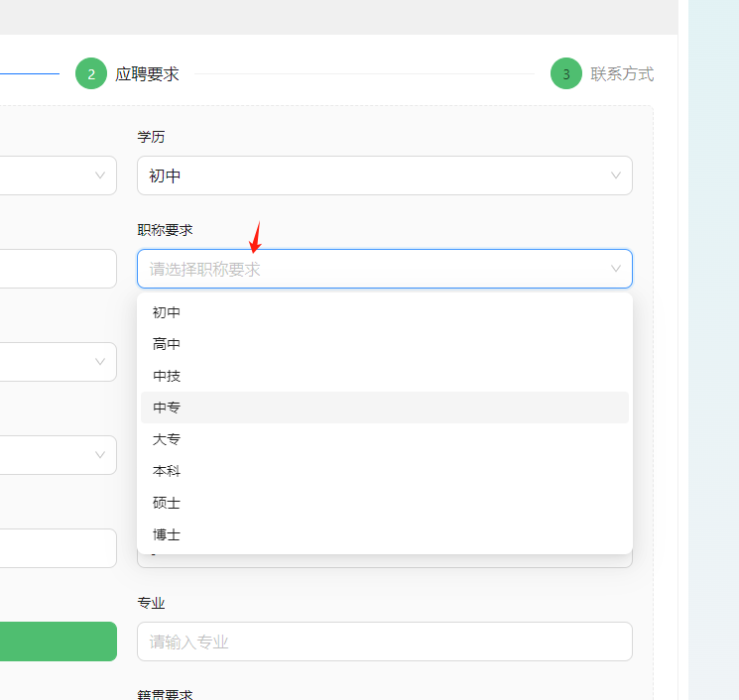Choose 初中 from the open dropdown list
Image resolution: width=739 pixels, height=700 pixels.
click(x=167, y=312)
